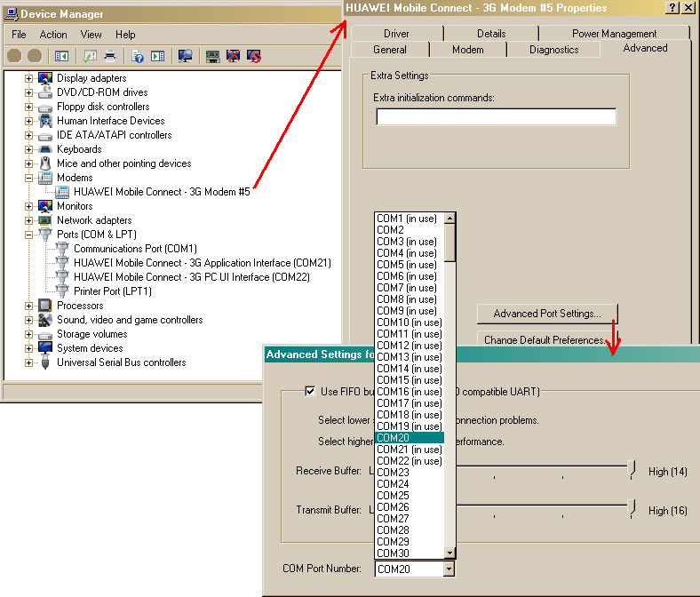The width and height of the screenshot is (700, 597).
Task: Click the Update driver card icon
Action: pos(213,56)
